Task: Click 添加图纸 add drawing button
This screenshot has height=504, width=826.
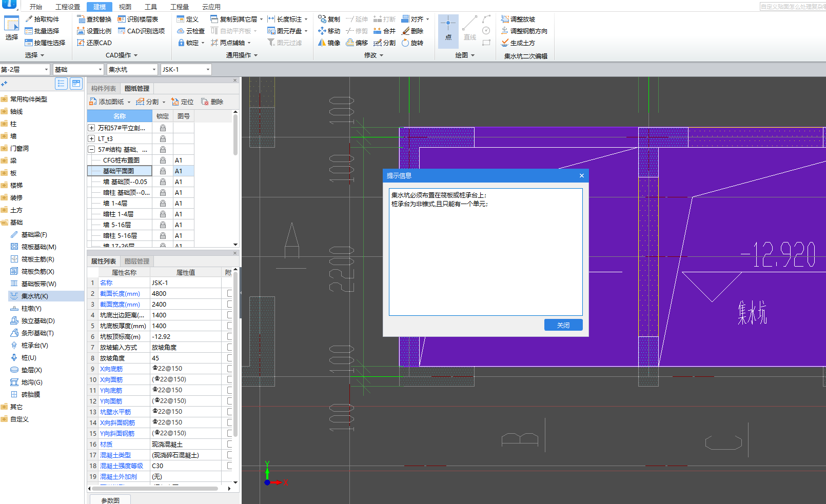Action: [x=107, y=102]
